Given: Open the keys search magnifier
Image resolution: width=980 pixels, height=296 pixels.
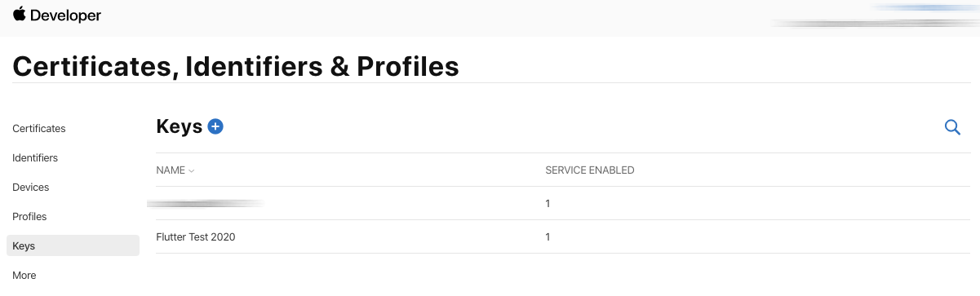Looking at the screenshot, I should point(952,127).
